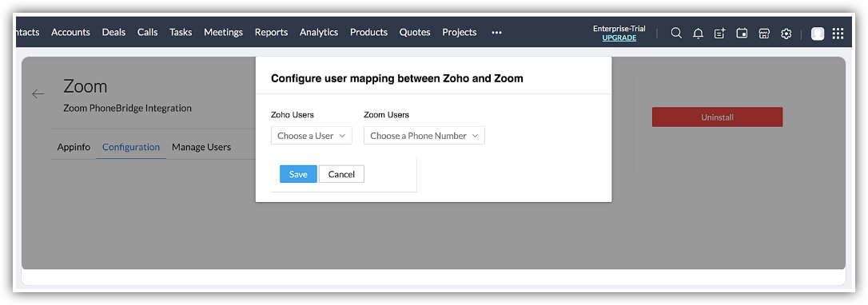Image resolution: width=868 pixels, height=305 pixels.
Task: Open the marketplace store icon
Action: 764,34
